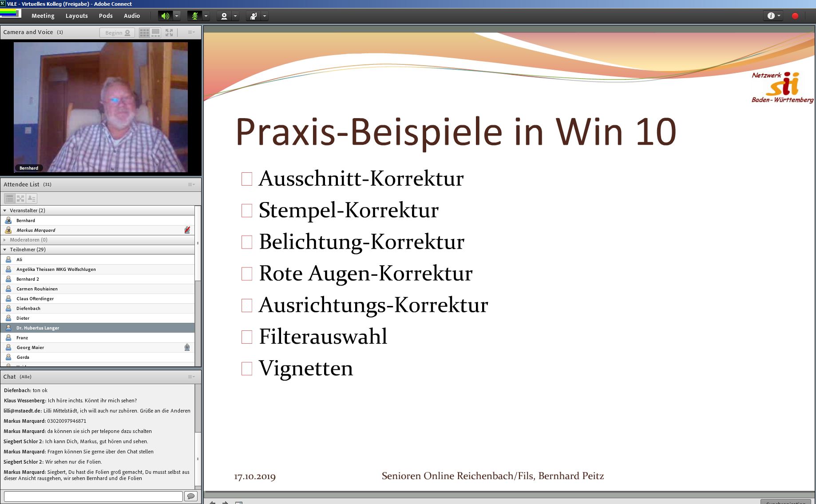Maximize the Camera and Voice pod
Screen dimensions: 816x504
169,32
